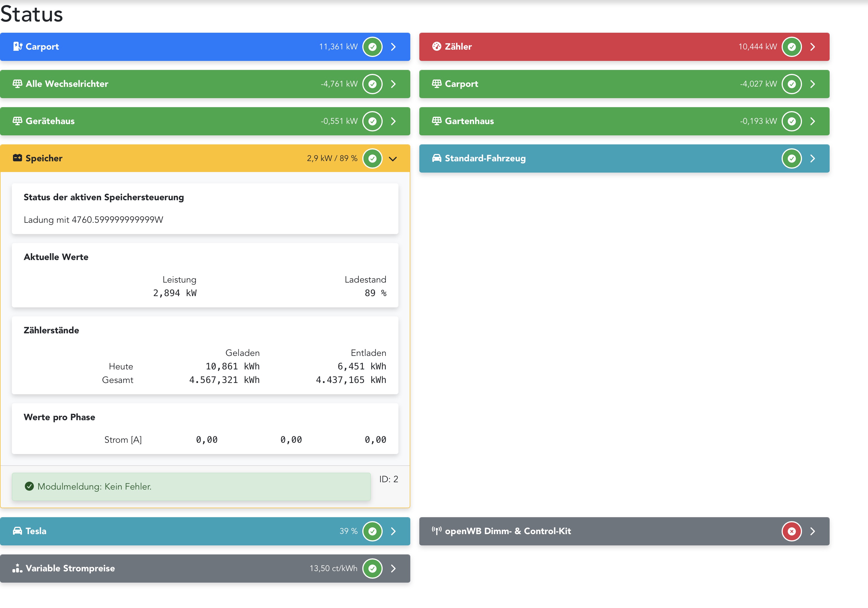Click the Variable Strompreise pricing icon
The image size is (868, 608).
(17, 568)
